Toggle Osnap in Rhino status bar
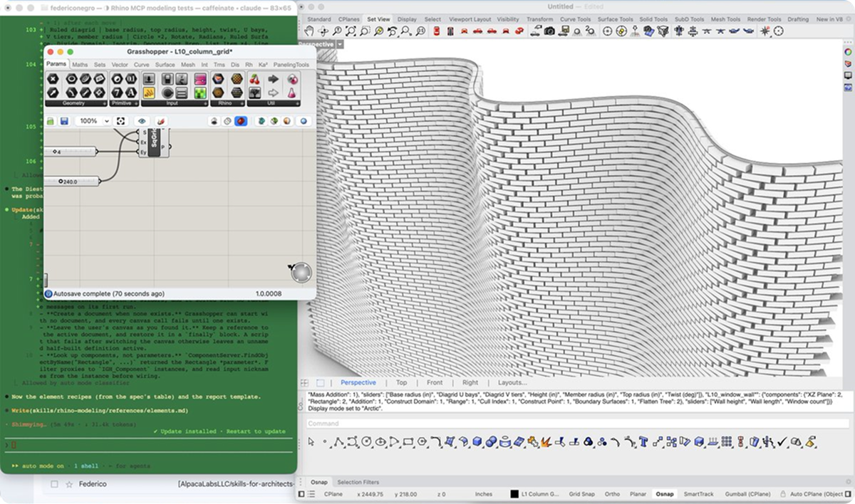Image resolution: width=855 pixels, height=504 pixels. 665,494
